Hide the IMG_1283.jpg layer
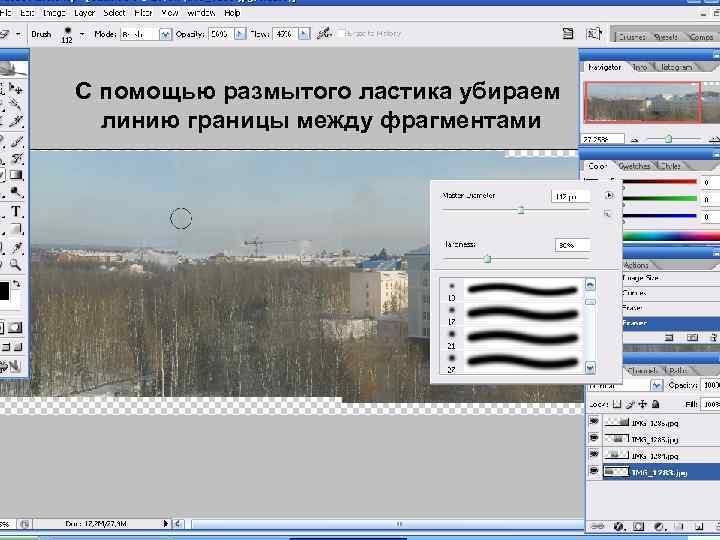 point(594,471)
